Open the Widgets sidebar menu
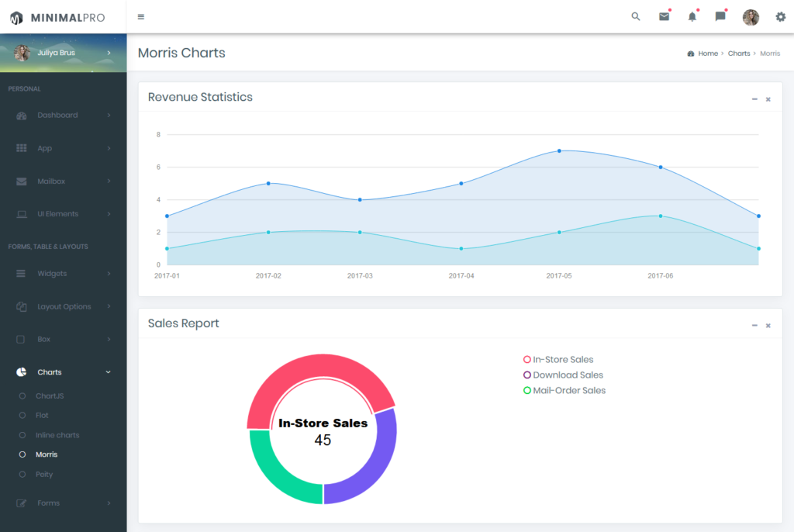794x532 pixels. 64,273
